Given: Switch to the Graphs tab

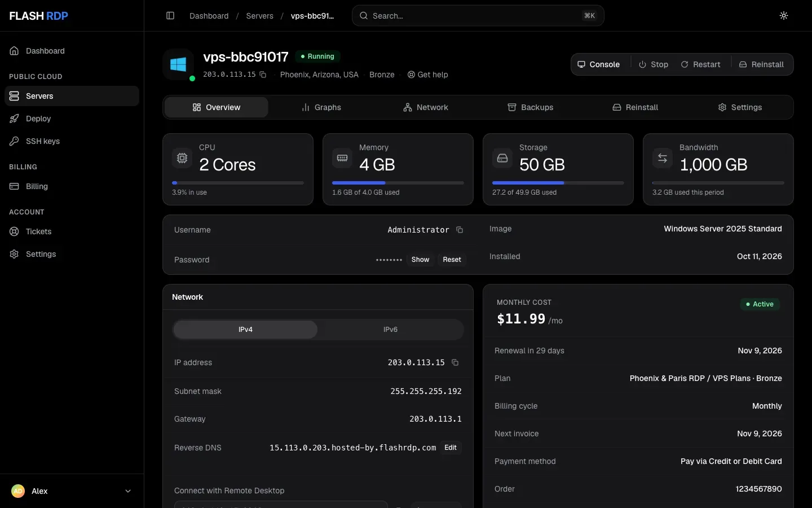Looking at the screenshot, I should (321, 107).
